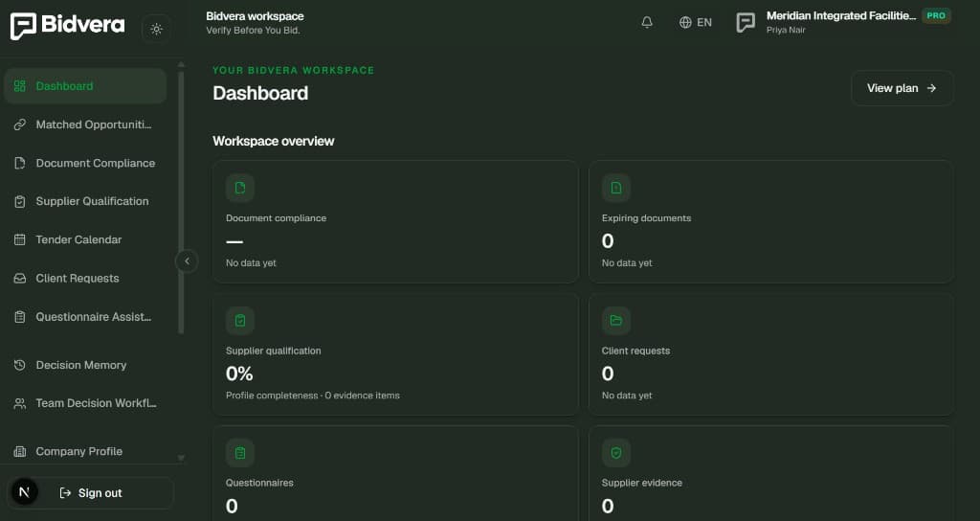Open Supplier Qualification in the sidebar
980x521 pixels.
click(x=85, y=201)
